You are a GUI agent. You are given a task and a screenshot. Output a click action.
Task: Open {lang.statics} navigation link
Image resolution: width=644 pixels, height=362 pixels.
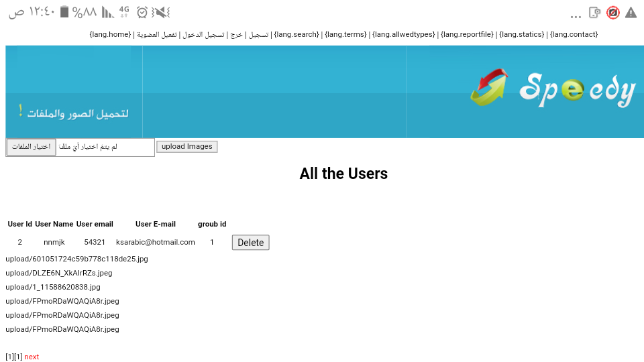(521, 34)
